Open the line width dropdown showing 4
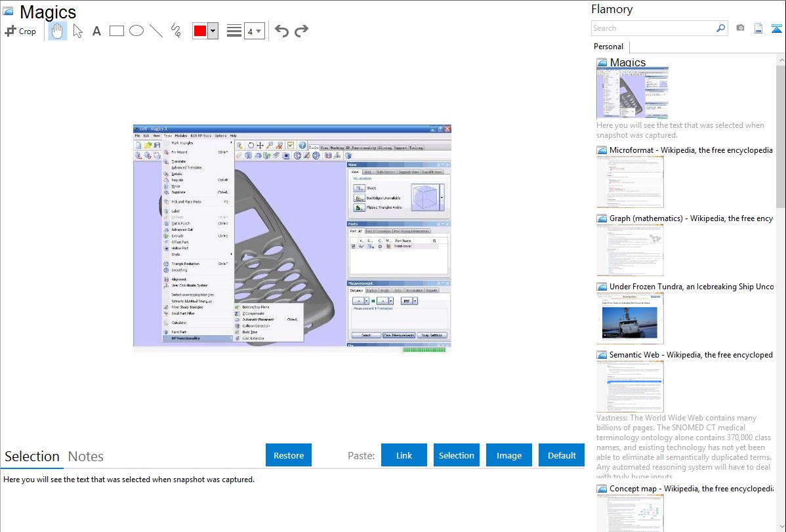 click(x=255, y=31)
